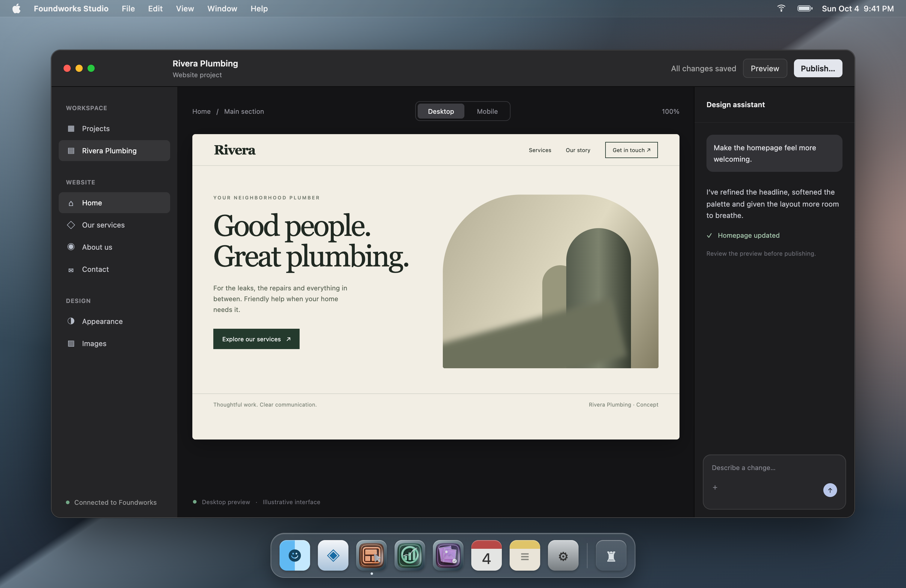Click Your Neighborhood Plumber eyebrow text
The height and width of the screenshot is (588, 906).
point(266,198)
